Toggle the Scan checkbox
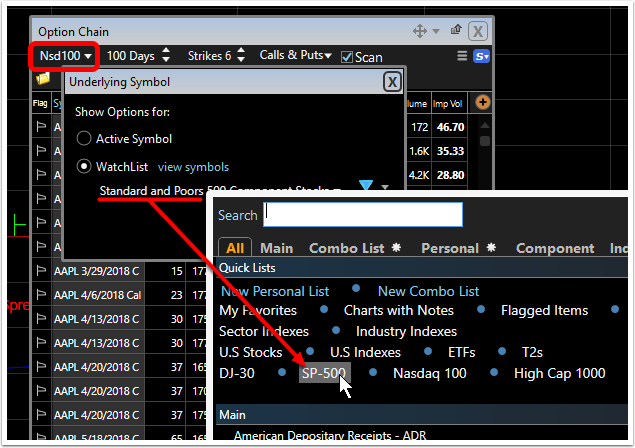The width and height of the screenshot is (635, 448). click(347, 57)
